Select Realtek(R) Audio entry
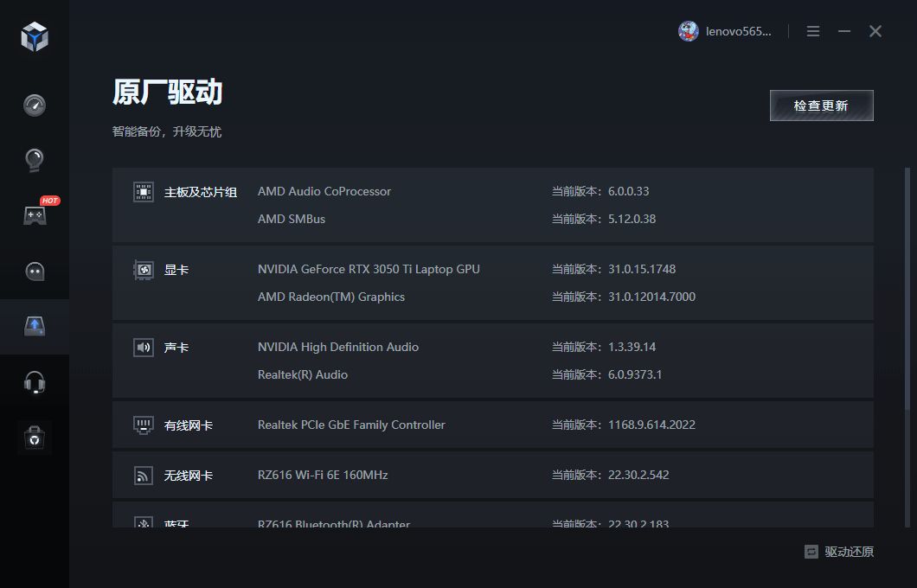Image resolution: width=917 pixels, height=588 pixels. [303, 374]
